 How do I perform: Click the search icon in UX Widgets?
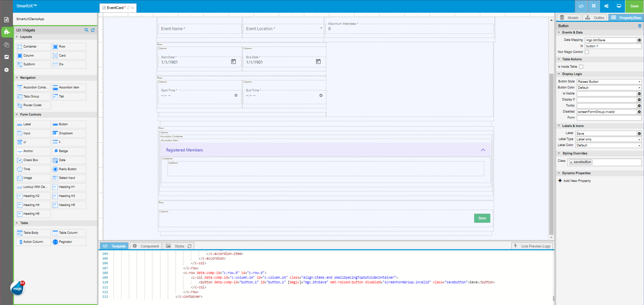tap(86, 30)
